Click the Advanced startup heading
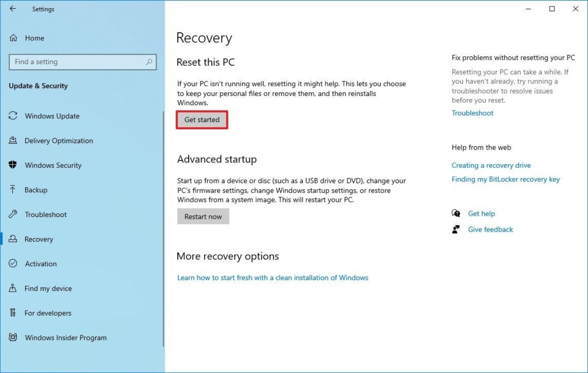The image size is (588, 373). point(217,159)
